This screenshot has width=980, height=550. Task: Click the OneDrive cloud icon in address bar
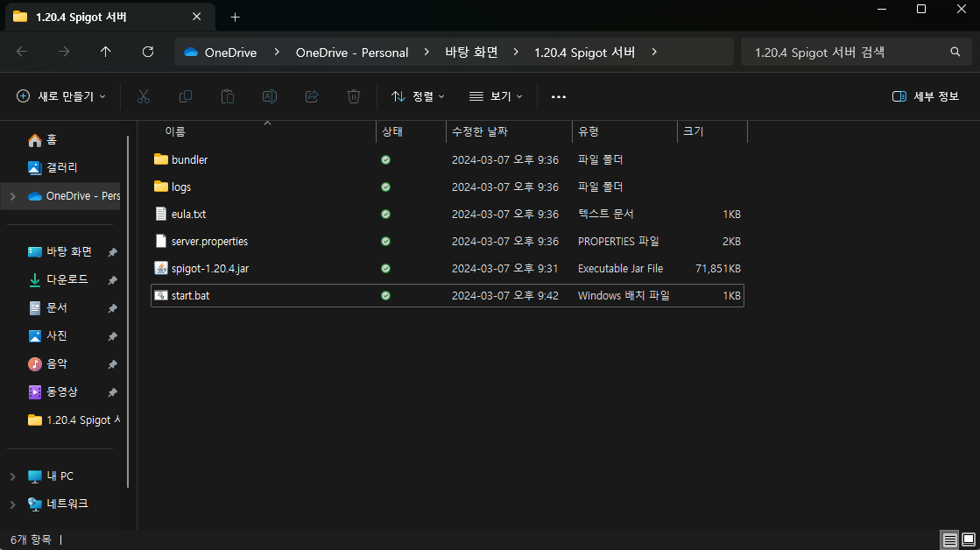tap(191, 52)
